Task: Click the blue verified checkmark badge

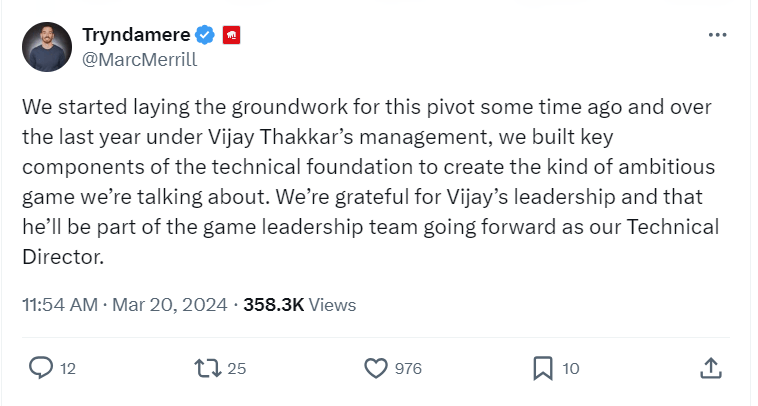Action: click(x=205, y=36)
